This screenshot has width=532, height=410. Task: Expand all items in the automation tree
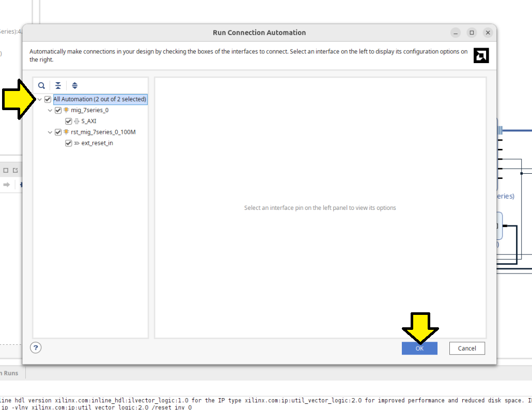click(75, 86)
